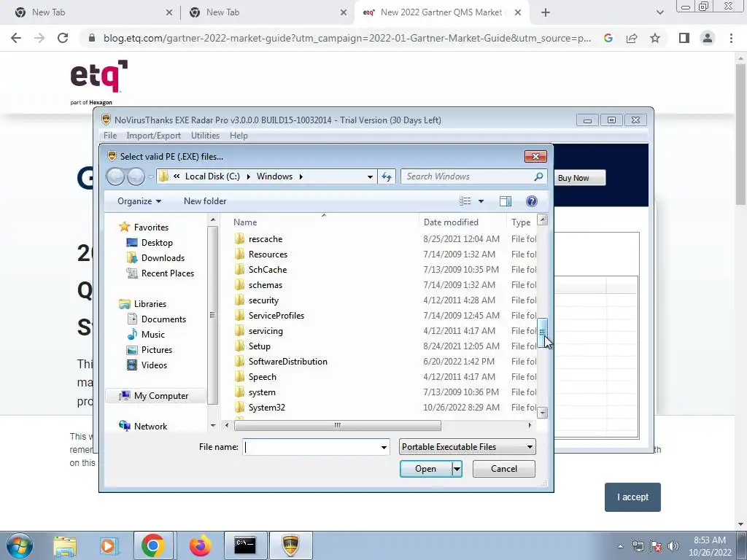Open Chrome side panel icon
The height and width of the screenshot is (560, 747).
(684, 38)
